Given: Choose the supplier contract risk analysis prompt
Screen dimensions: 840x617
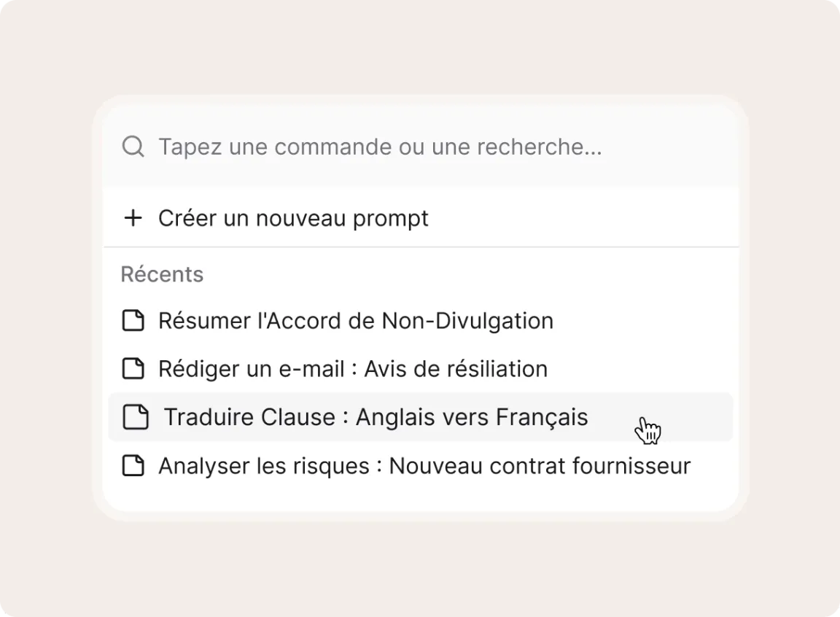Looking at the screenshot, I should (x=424, y=465).
